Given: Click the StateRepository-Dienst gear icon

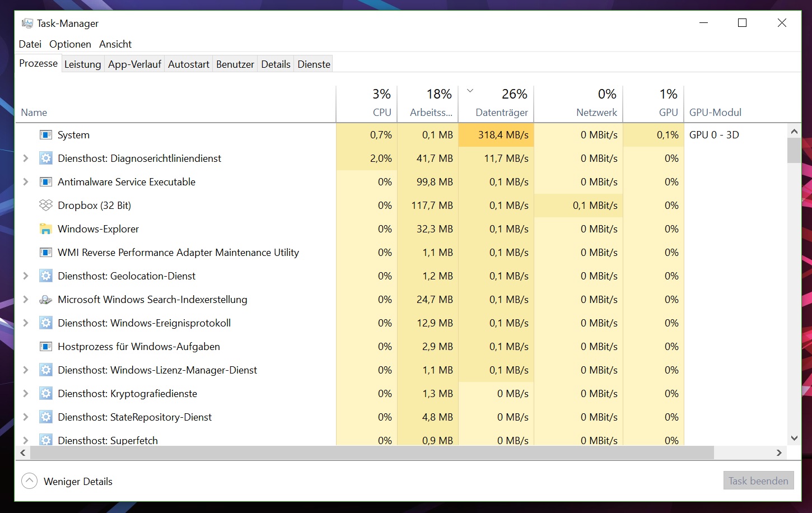Looking at the screenshot, I should point(46,417).
